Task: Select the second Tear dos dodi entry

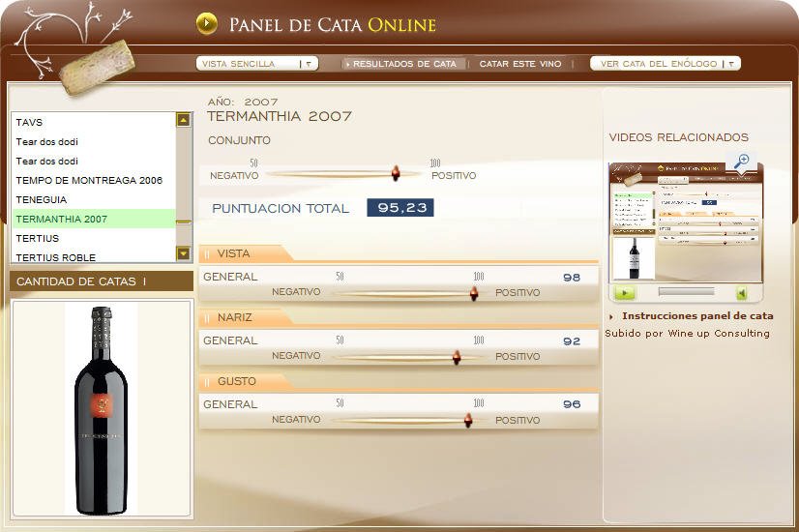Action: tap(93, 161)
